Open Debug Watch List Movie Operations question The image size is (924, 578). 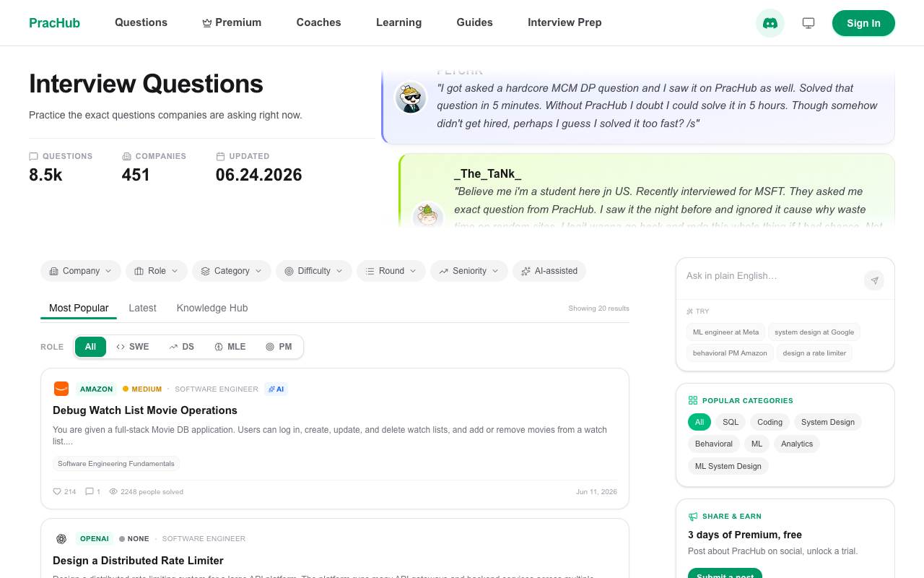coord(145,410)
